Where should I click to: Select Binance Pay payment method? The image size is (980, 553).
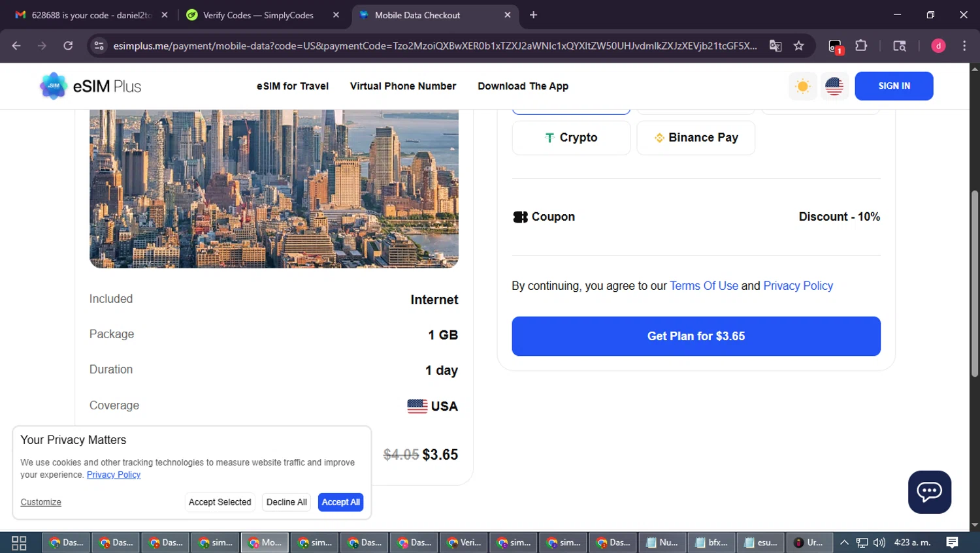(696, 138)
